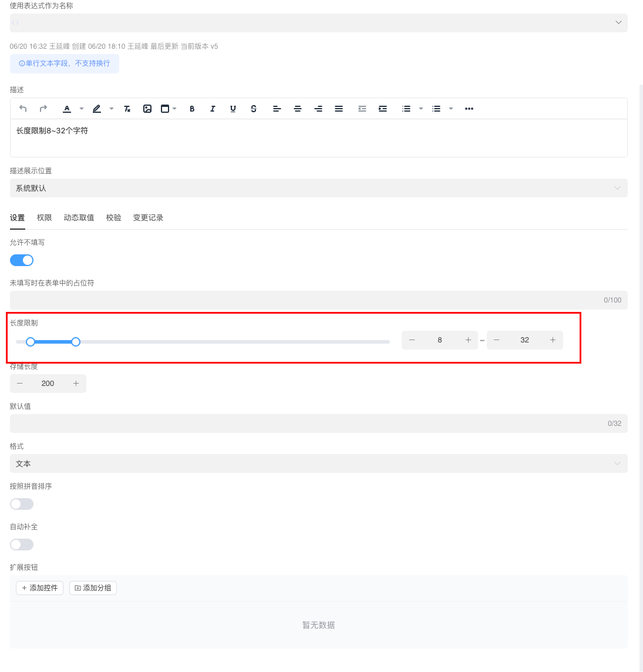Switch to the 权限 tab
Viewport: 643px width, 672px height.
click(45, 218)
